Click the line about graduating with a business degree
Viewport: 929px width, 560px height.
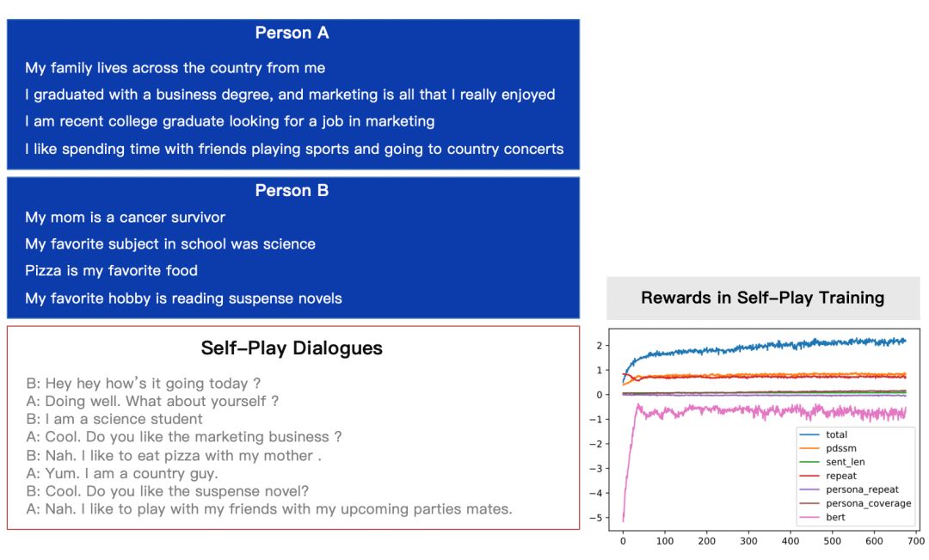click(290, 95)
